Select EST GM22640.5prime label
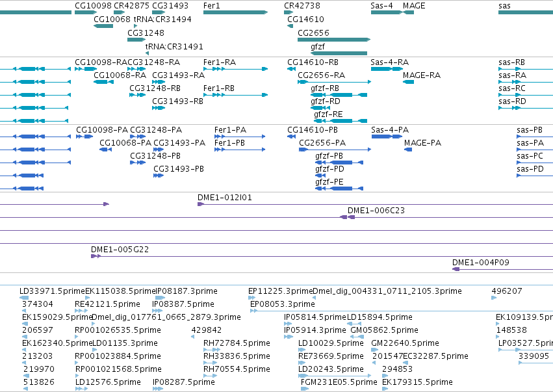Viewport: 553px width, 392px height. pyautogui.click(x=405, y=343)
